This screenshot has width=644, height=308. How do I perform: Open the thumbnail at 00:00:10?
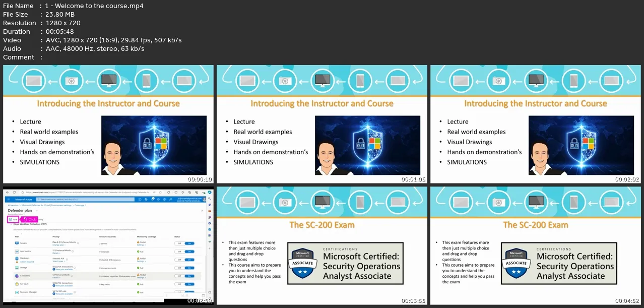(x=108, y=124)
